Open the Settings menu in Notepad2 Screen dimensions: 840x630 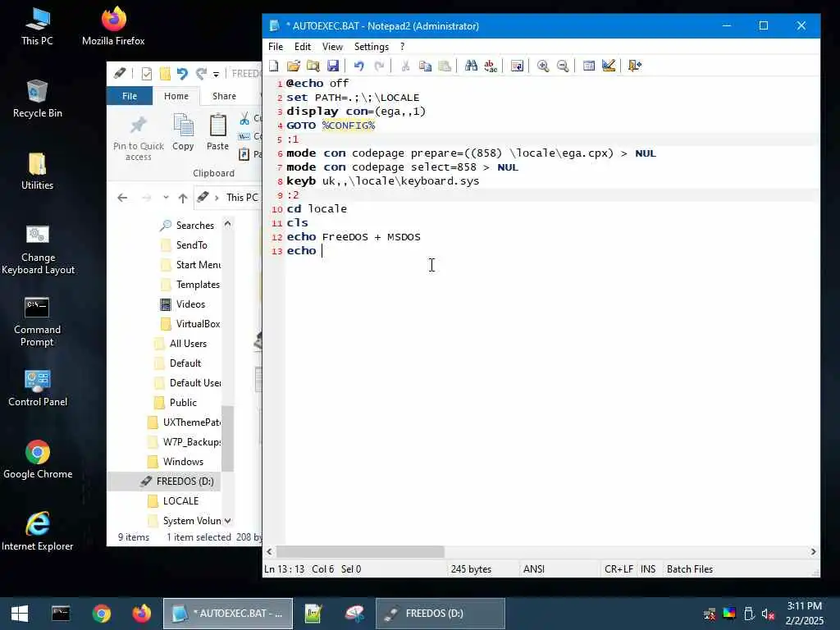(x=372, y=47)
